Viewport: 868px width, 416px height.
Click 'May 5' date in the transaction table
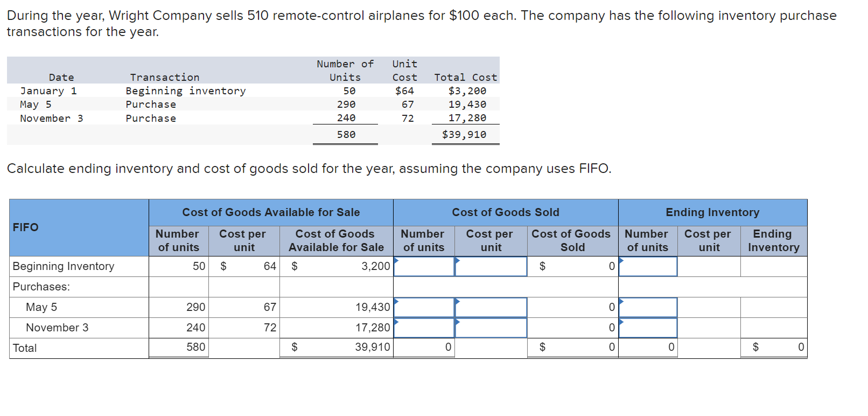36,105
